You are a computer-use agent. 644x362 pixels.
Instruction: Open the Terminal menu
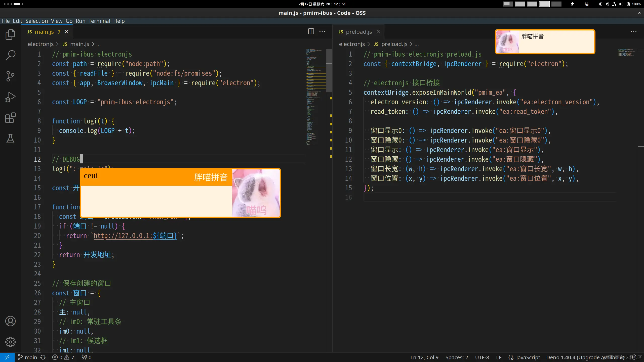tap(99, 21)
